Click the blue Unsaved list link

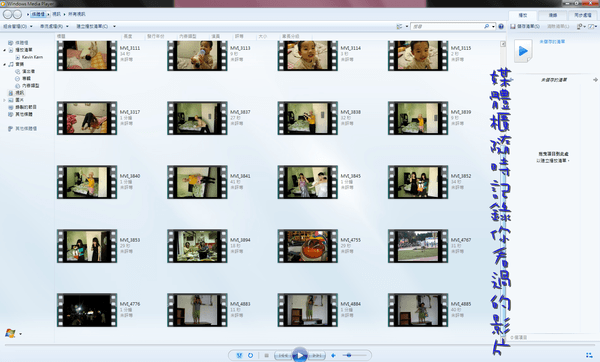coord(552,41)
